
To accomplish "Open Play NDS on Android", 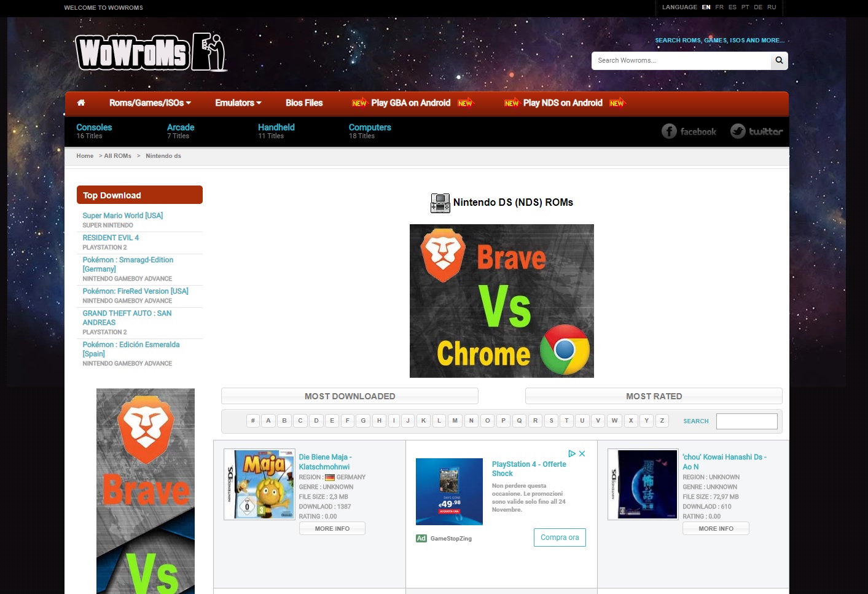I will tap(563, 103).
